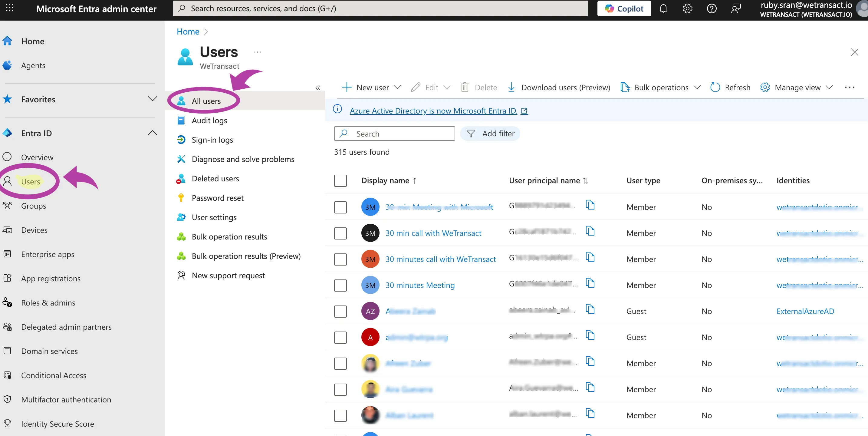
Task: Launch Copilot from the top bar
Action: [624, 8]
